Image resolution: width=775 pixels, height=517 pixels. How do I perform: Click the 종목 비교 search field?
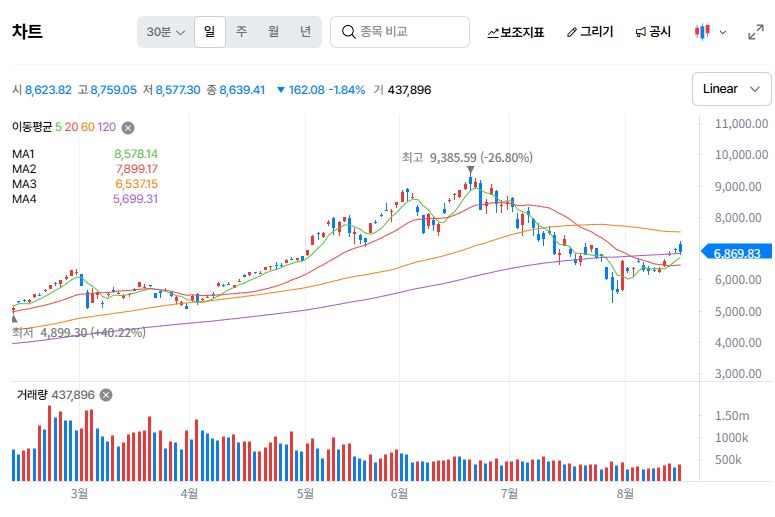click(399, 32)
